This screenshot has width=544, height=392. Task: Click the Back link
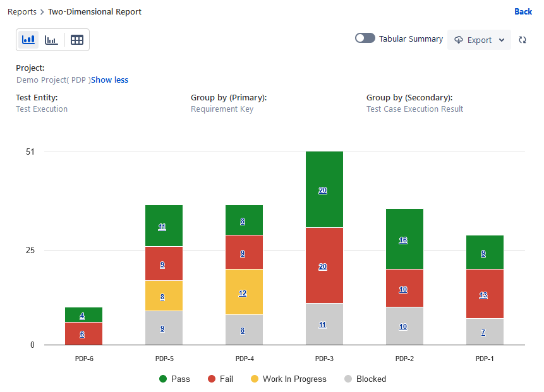[523, 12]
